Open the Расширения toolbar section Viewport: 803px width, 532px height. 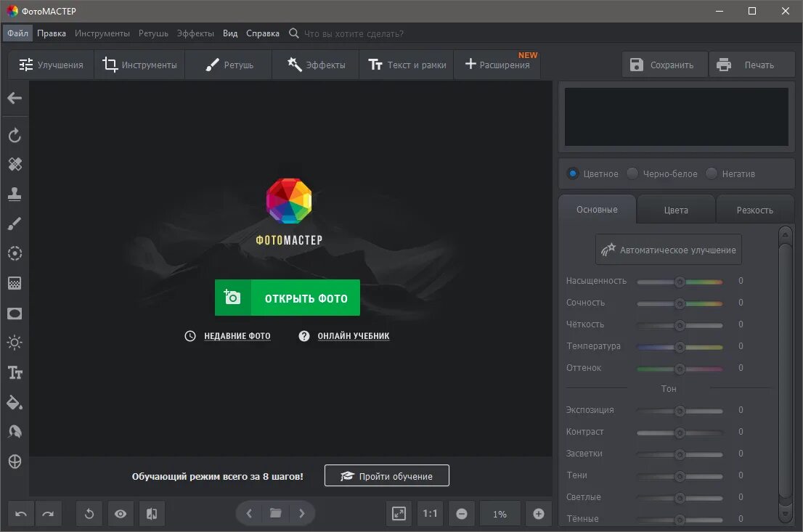497,65
